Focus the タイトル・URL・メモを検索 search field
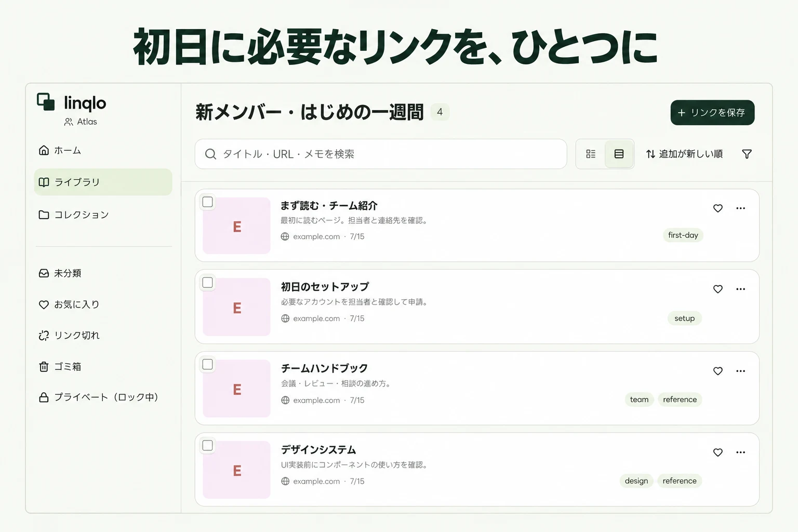Screen dimensions: 798x532 pyautogui.click(x=381, y=154)
